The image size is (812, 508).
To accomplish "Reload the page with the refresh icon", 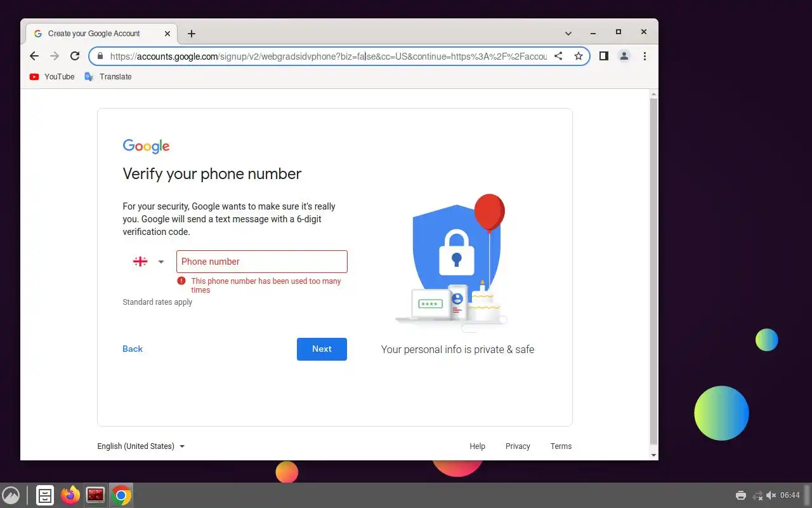I will tap(75, 56).
